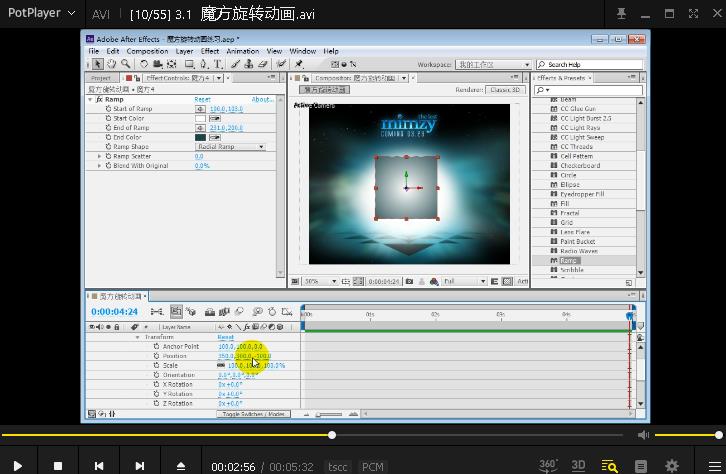The width and height of the screenshot is (726, 474).
Task: Select the Clone Stamp tool
Action: [249, 64]
